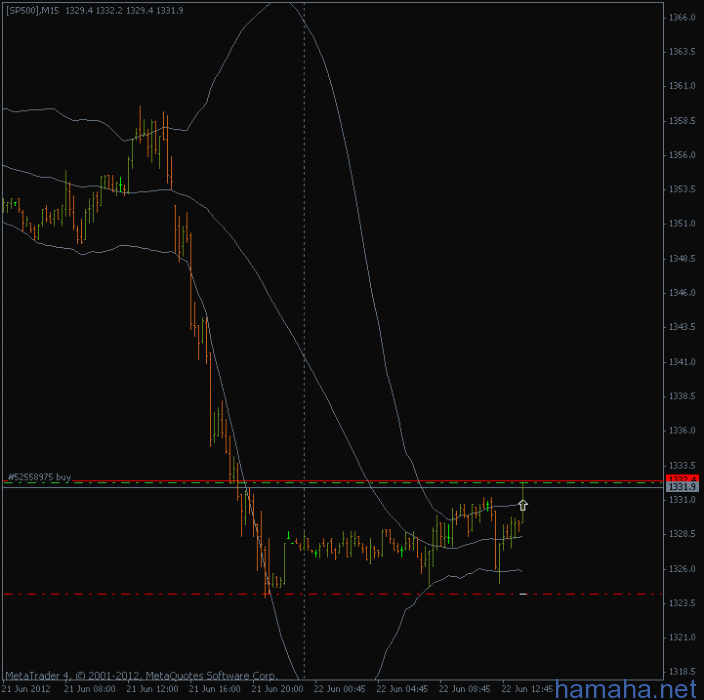This screenshot has width=704, height=700.
Task: Click the 1318.5 price axis label
Action: click(x=682, y=672)
